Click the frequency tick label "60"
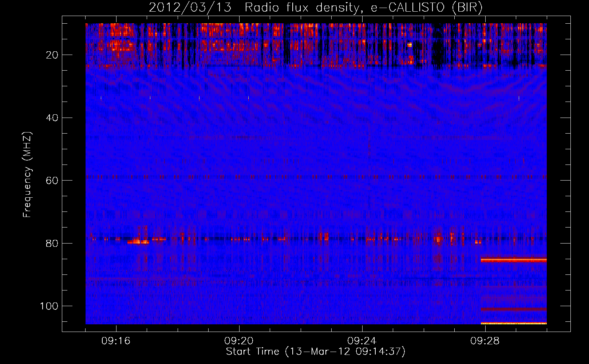Viewport: 589px width, 364px height. click(x=52, y=181)
